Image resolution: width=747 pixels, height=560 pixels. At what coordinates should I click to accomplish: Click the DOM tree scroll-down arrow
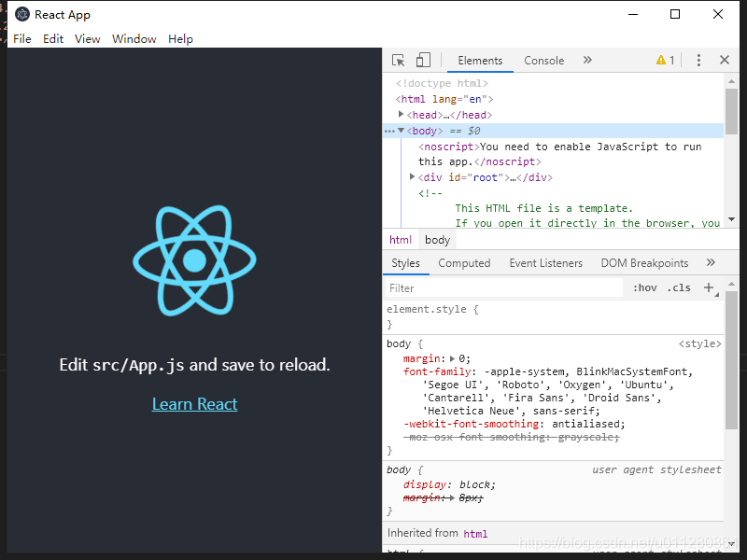point(731,219)
